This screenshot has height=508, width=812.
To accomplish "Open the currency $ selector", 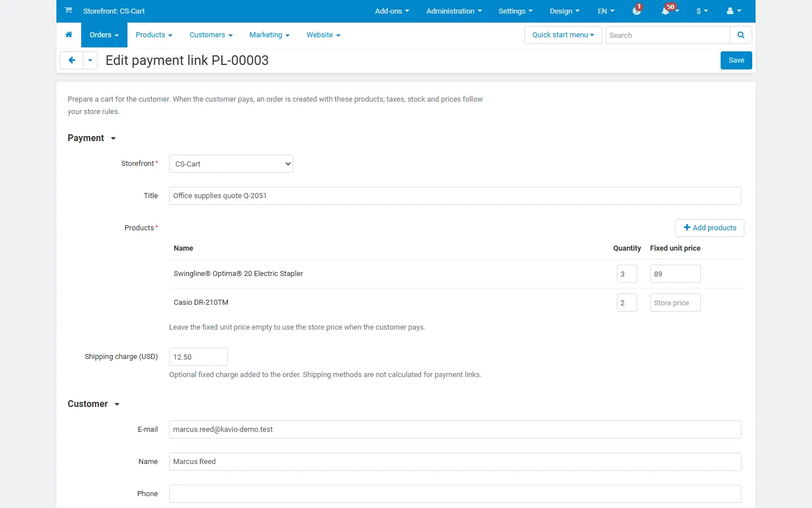I will pyautogui.click(x=702, y=11).
